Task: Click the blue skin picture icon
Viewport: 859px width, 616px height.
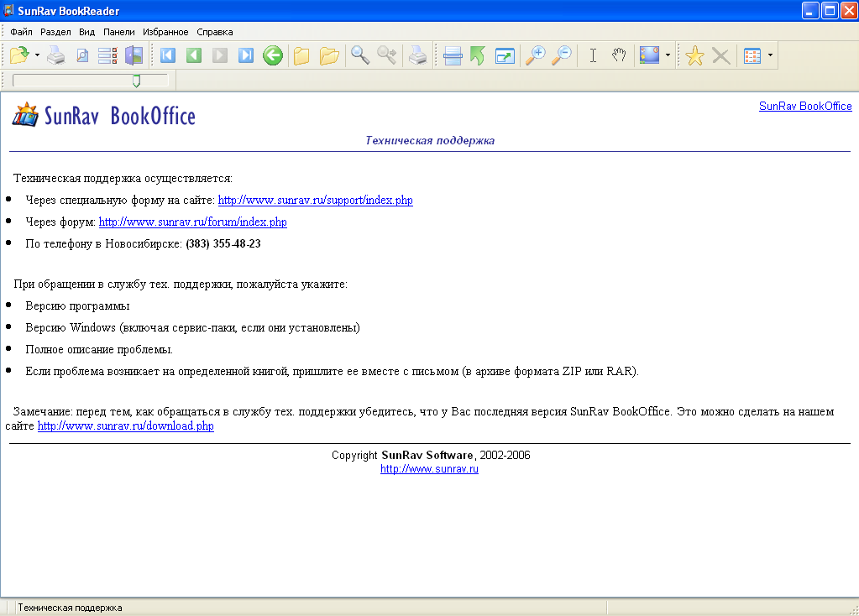Action: coord(649,55)
